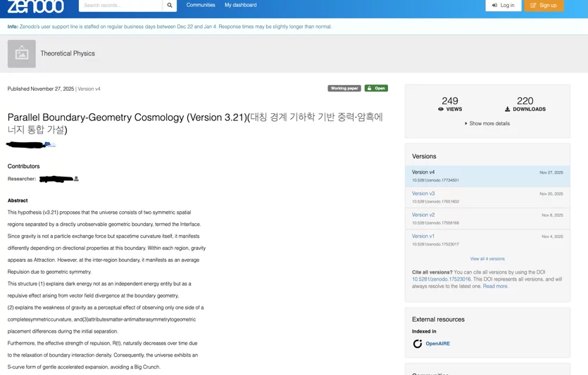Open the OpenAIRE link
588x375 pixels.
click(437, 343)
